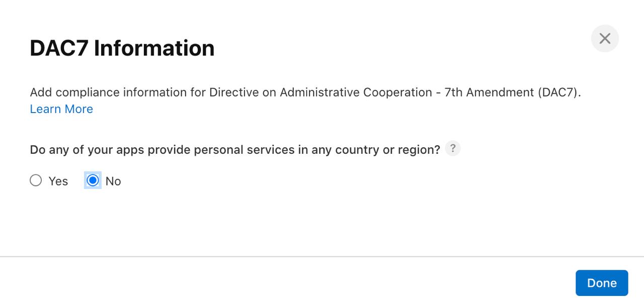Show help for personal services question
This screenshot has height=302, width=644.
(x=453, y=149)
